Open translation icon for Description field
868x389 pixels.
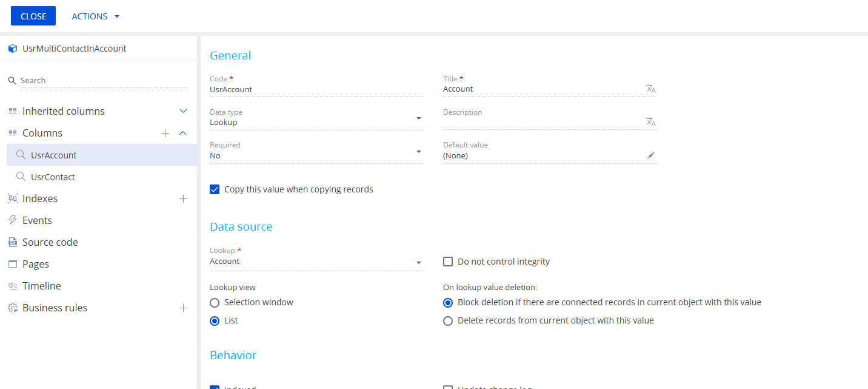[x=651, y=122]
